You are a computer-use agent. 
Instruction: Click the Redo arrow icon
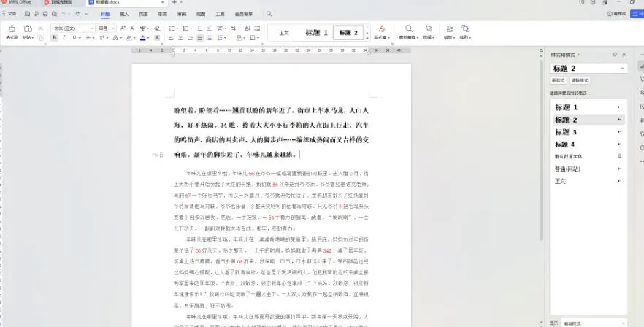(x=77, y=14)
